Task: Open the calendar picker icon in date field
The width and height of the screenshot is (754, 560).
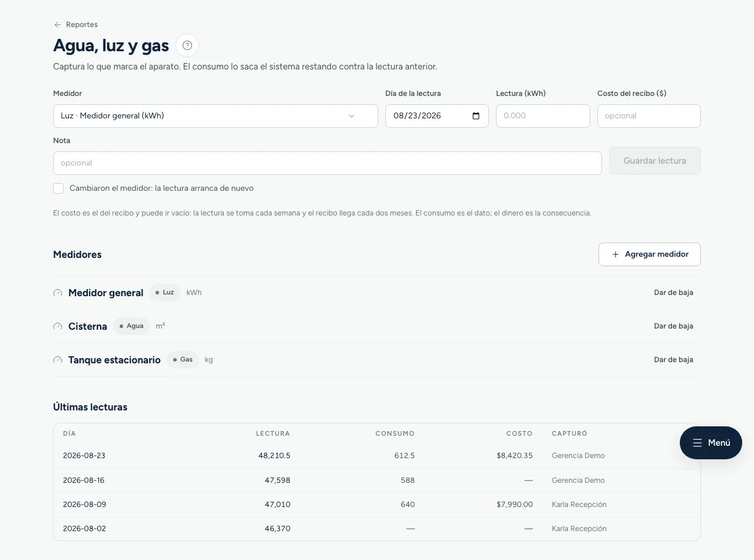Action: 476,116
